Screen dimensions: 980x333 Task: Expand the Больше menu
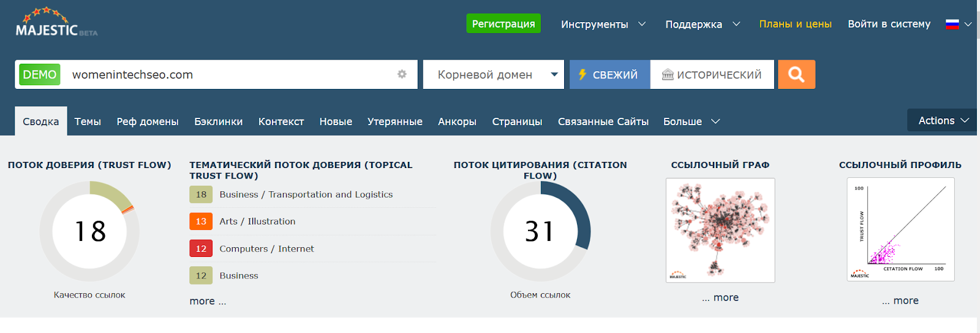(x=691, y=121)
